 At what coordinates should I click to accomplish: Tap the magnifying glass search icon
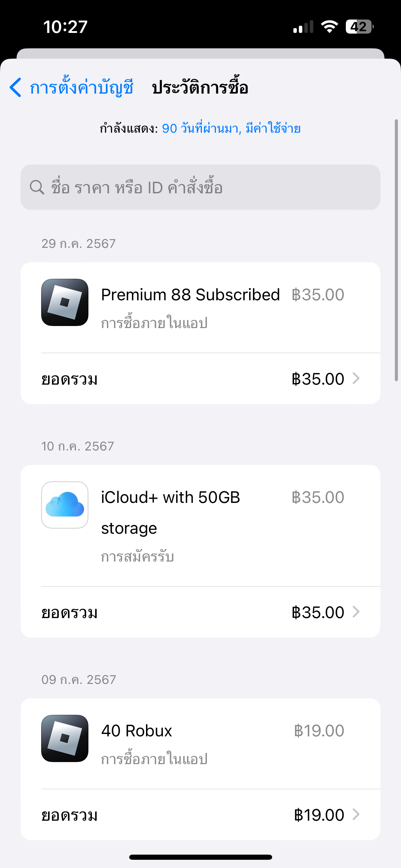37,187
